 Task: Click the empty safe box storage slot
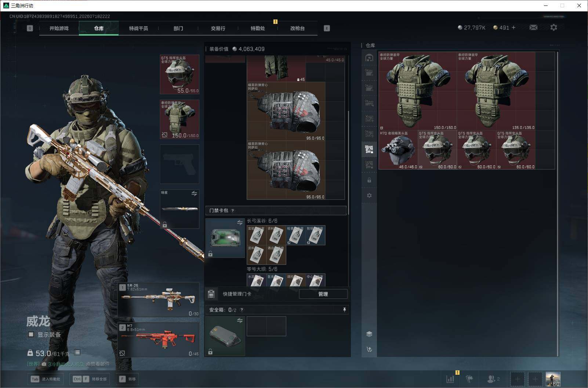coord(266,326)
